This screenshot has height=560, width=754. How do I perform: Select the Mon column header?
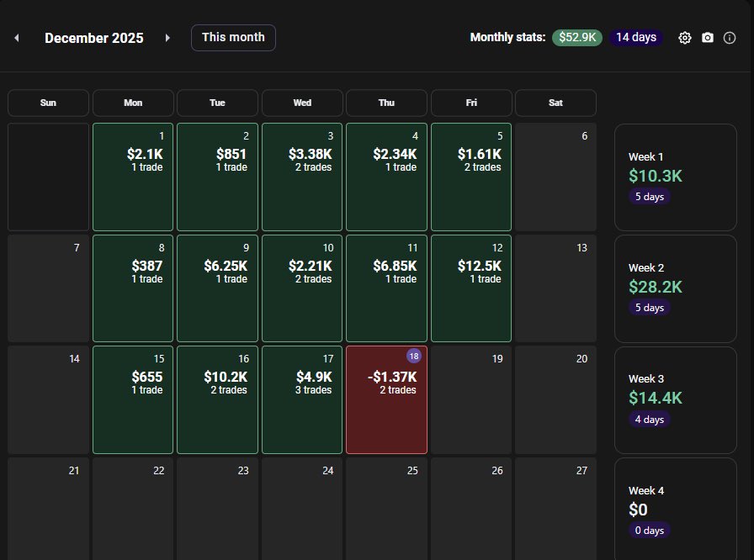pyautogui.click(x=133, y=103)
